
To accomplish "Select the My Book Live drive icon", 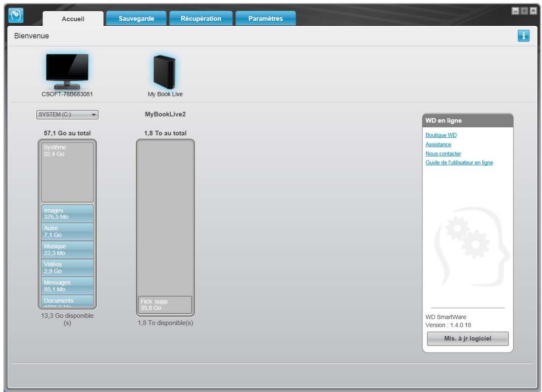I will (x=165, y=72).
